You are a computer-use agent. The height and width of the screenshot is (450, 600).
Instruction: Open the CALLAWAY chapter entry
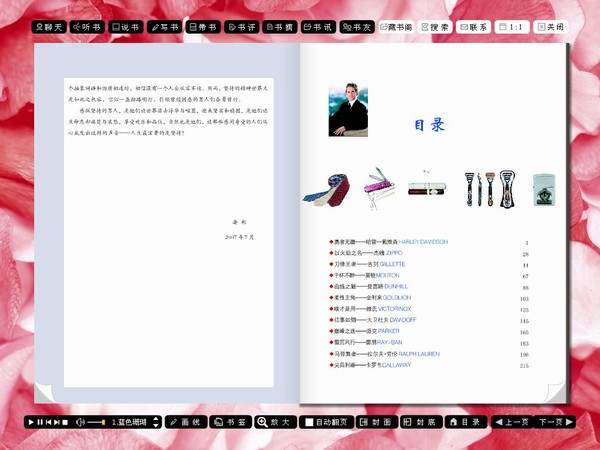370,365
